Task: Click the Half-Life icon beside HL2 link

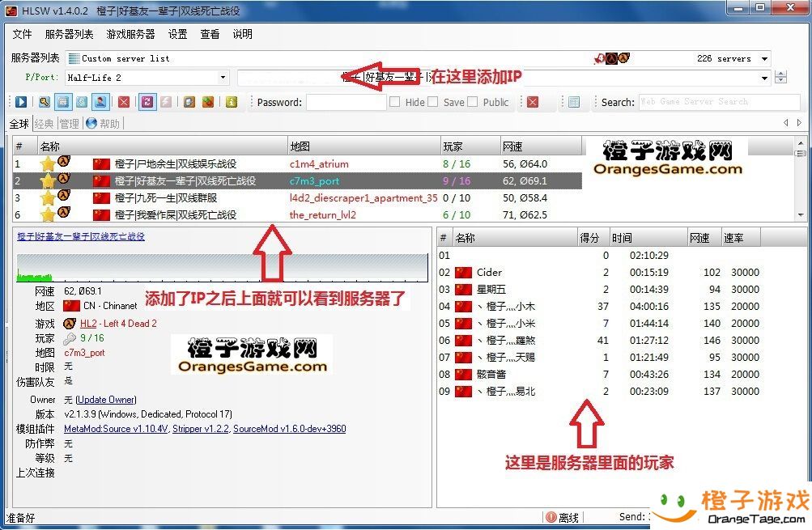Action: 70,324
